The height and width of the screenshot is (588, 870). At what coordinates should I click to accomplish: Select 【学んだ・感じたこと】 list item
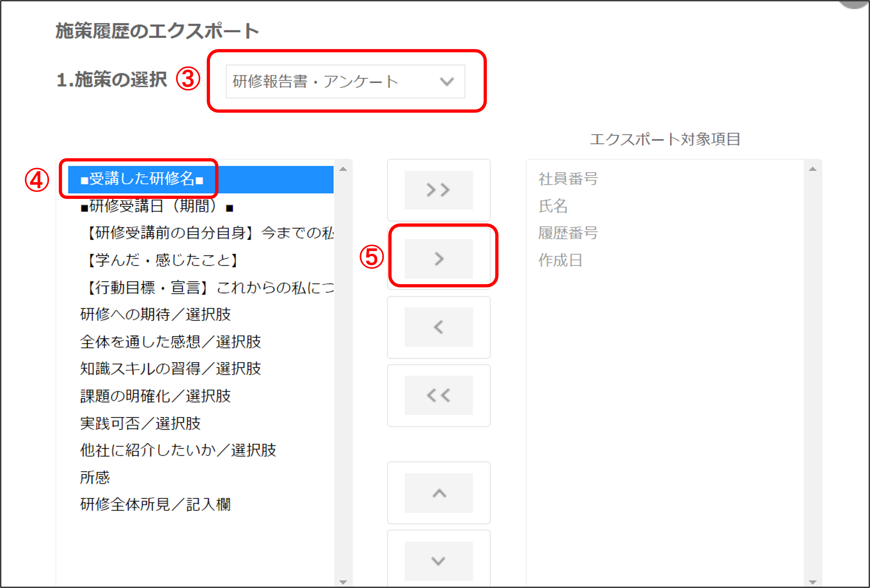162,260
